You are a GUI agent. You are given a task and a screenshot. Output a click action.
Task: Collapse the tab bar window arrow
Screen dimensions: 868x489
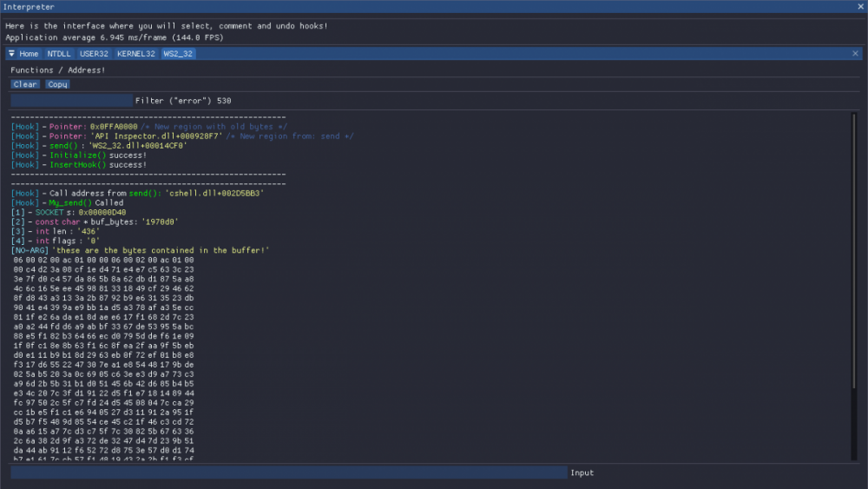coord(11,54)
